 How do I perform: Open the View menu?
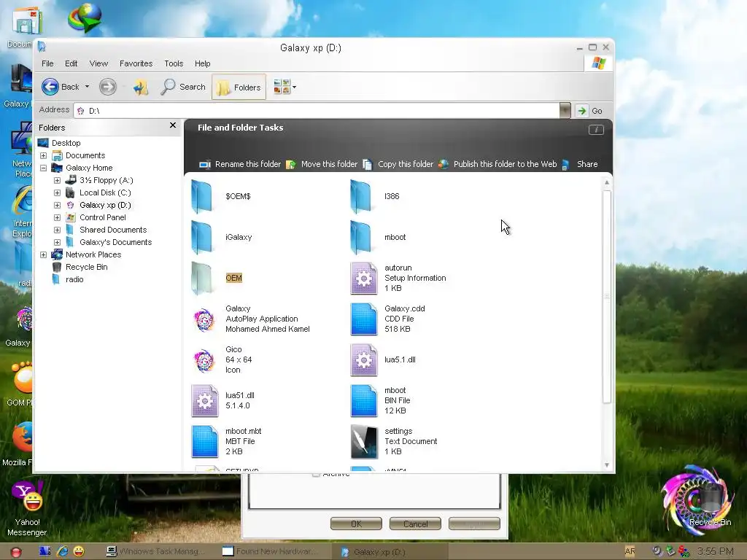point(98,63)
